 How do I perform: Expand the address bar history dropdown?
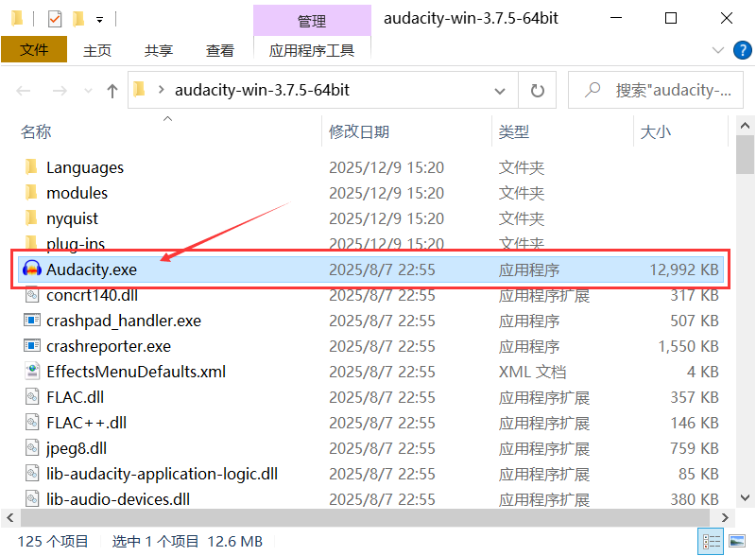500,91
